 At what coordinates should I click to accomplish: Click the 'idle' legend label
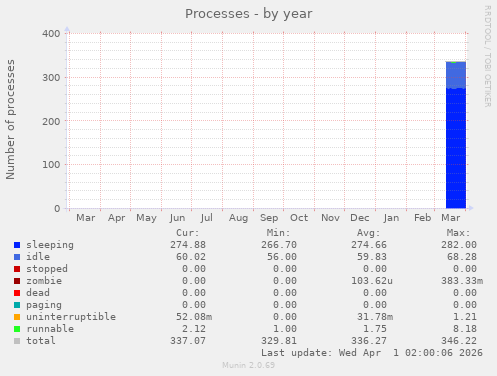coord(38,257)
